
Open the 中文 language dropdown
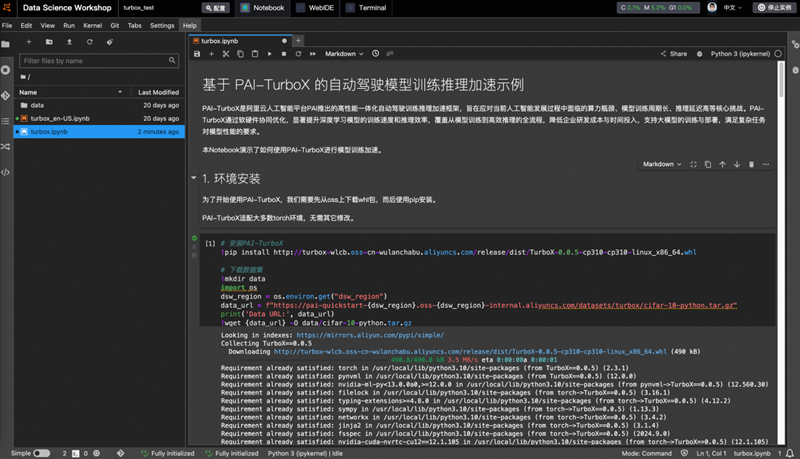point(734,8)
